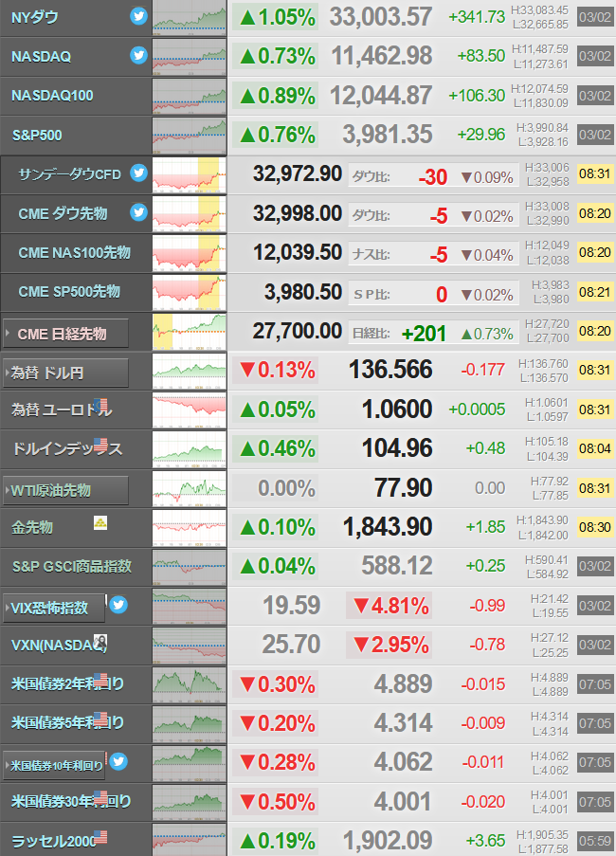Open the S&P500 index link
616x856 pixels.
37,136
